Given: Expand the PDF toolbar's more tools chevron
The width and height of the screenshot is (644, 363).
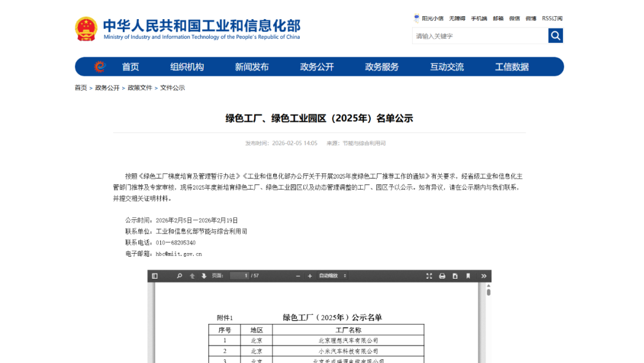Looking at the screenshot, I should (484, 276).
